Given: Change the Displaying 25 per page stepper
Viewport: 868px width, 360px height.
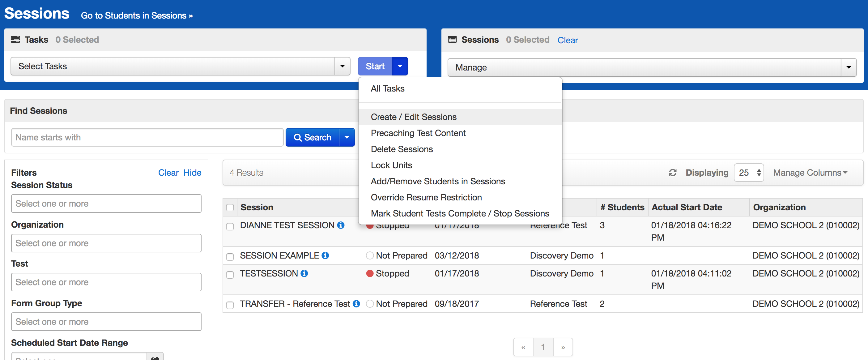Looking at the screenshot, I should pyautogui.click(x=748, y=173).
